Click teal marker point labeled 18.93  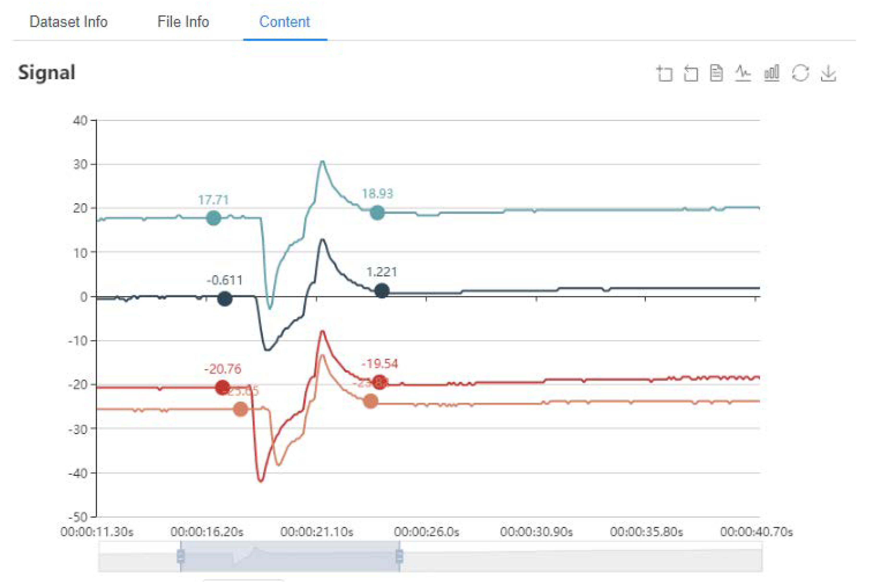click(377, 213)
